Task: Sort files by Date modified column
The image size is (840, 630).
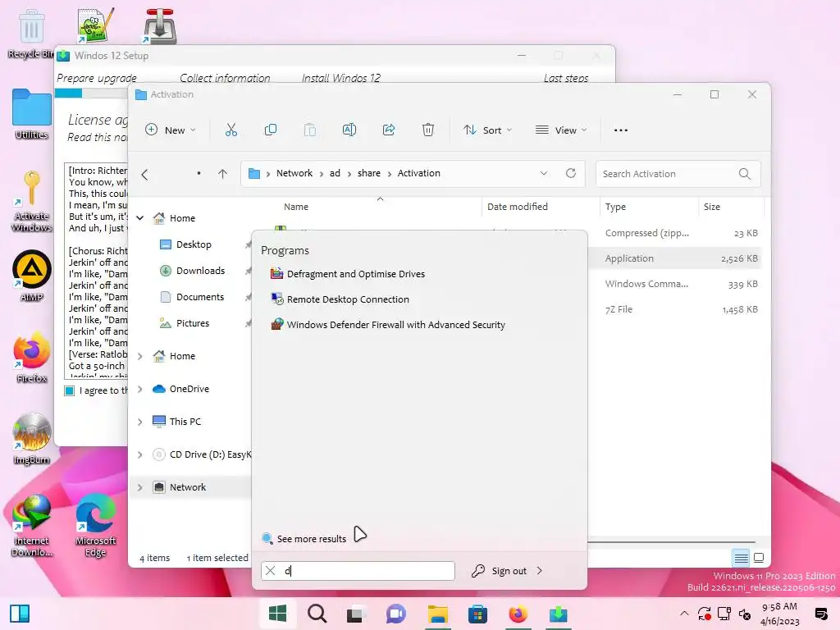Action: [x=541, y=207]
